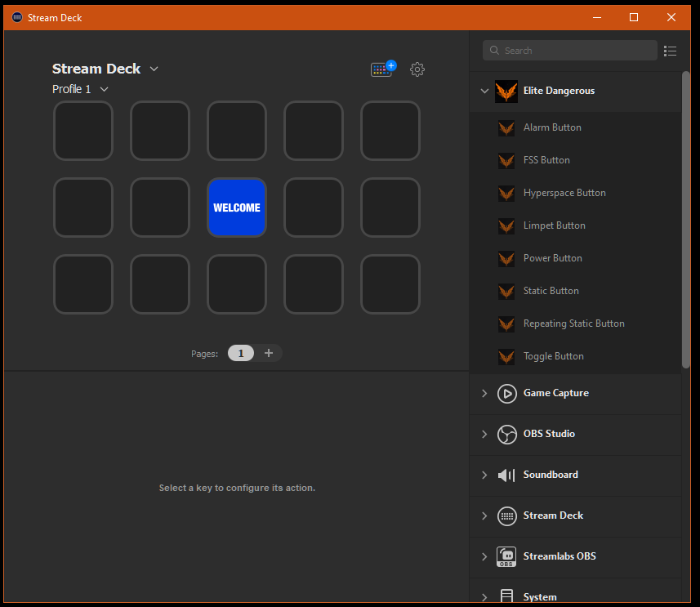700x607 pixels.
Task: Select Static Button action text
Action: [x=551, y=291]
